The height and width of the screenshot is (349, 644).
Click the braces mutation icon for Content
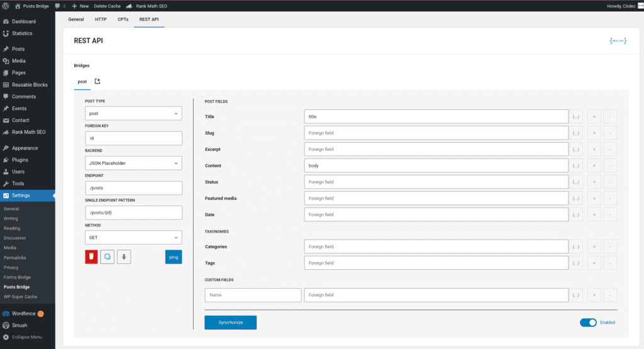(576, 165)
